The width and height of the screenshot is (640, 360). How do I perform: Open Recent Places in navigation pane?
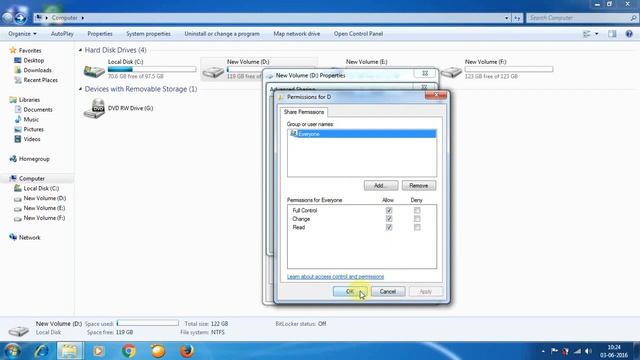40,80
